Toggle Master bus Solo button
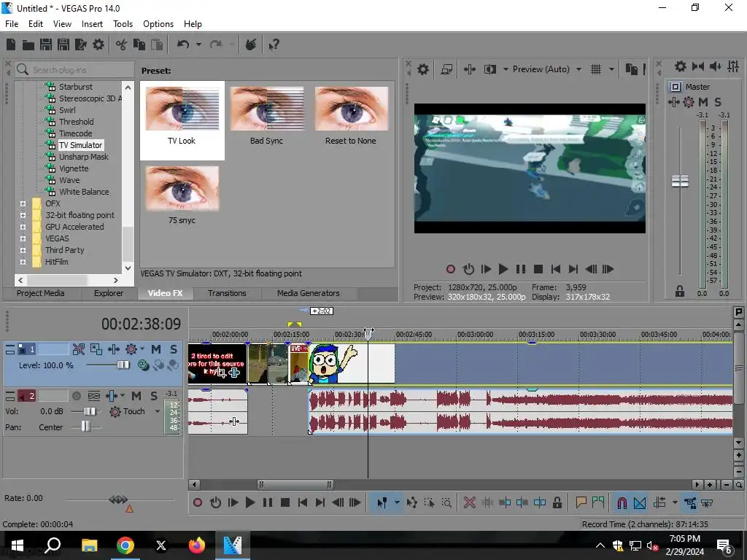This screenshot has height=560, width=747. (718, 102)
